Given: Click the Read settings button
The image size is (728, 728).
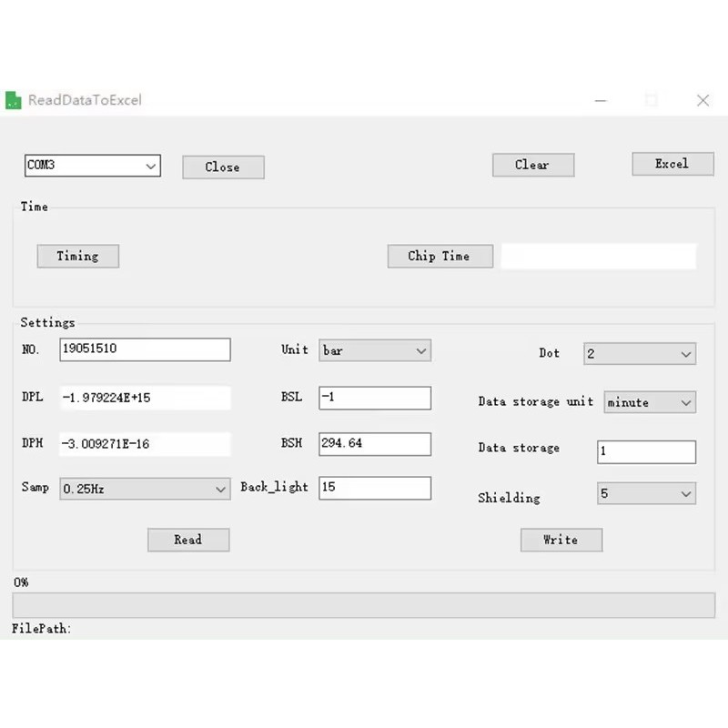Looking at the screenshot, I should (187, 540).
